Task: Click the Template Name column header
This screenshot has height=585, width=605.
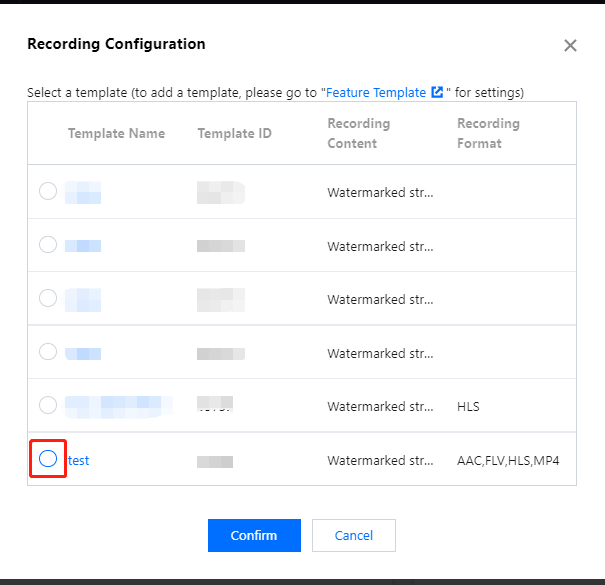Action: [116, 133]
